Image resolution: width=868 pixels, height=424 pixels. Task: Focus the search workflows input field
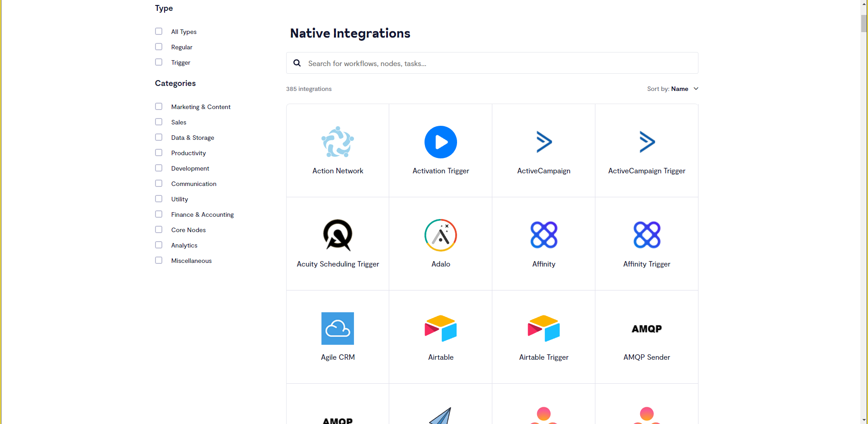pos(492,63)
